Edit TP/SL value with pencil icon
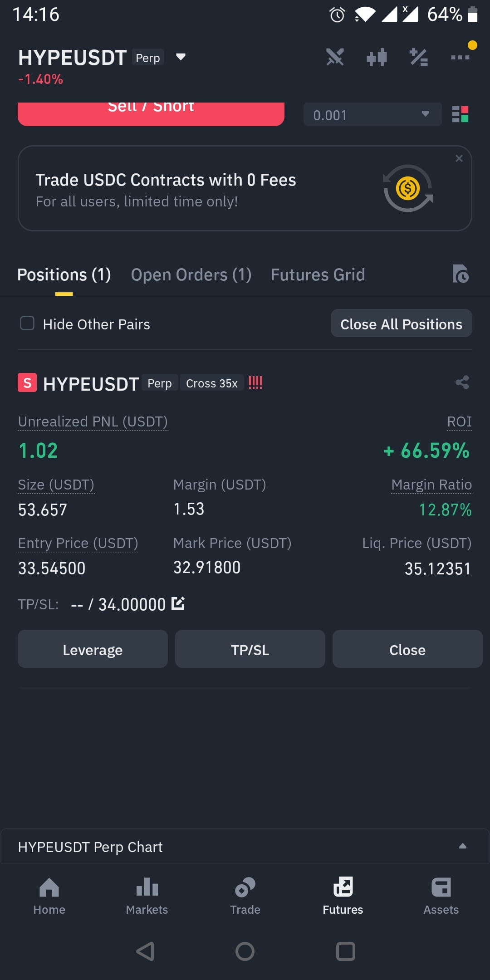Image resolution: width=490 pixels, height=980 pixels. (178, 603)
